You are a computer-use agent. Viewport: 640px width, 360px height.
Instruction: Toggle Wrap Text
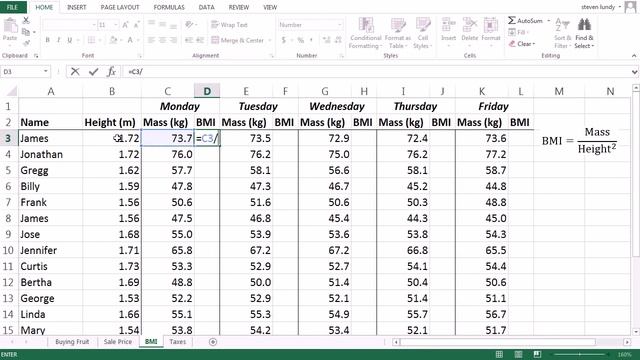tap(229, 25)
